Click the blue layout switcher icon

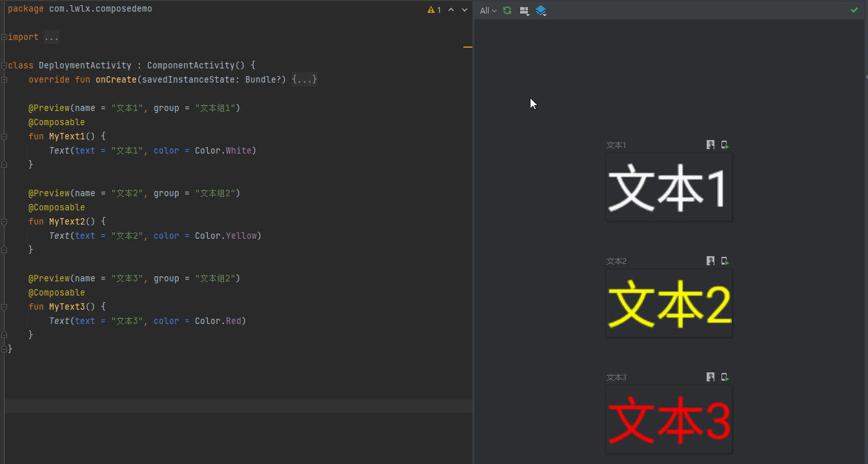541,10
